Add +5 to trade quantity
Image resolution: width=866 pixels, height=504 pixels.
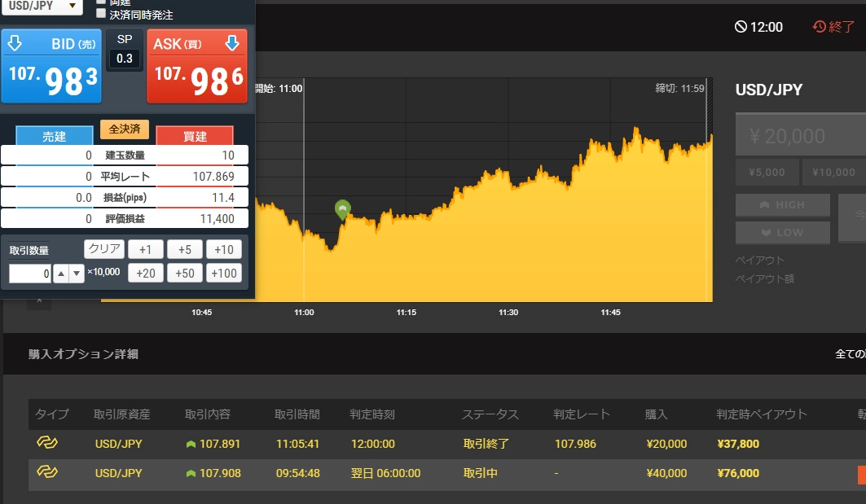click(184, 249)
